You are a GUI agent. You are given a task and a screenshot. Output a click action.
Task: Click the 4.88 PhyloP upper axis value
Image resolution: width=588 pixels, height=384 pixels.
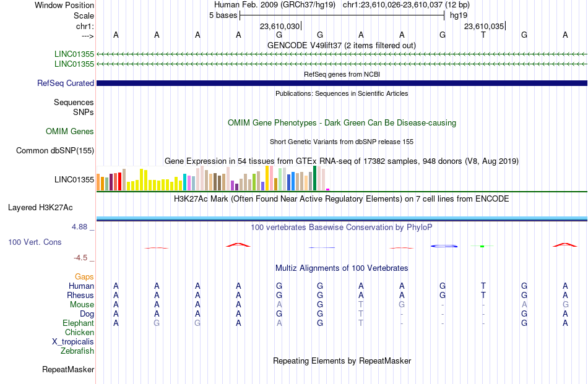pos(79,227)
